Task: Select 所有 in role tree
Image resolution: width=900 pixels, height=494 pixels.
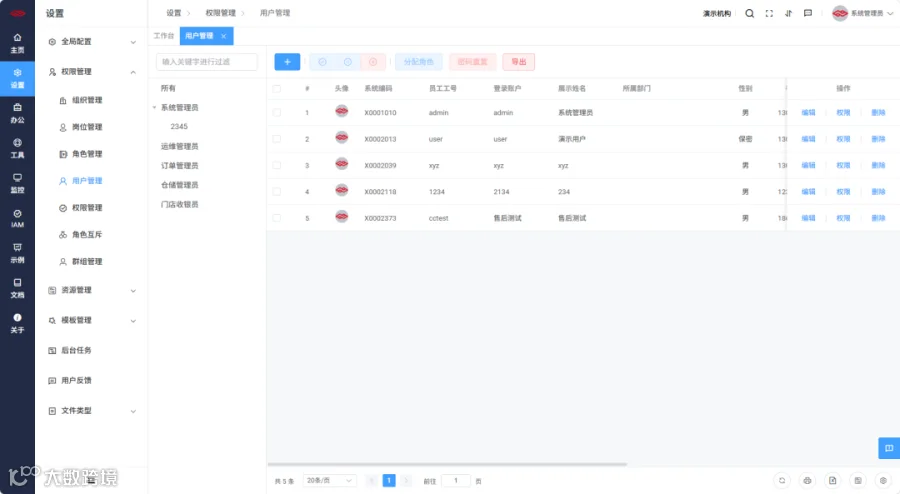Action: coord(168,88)
